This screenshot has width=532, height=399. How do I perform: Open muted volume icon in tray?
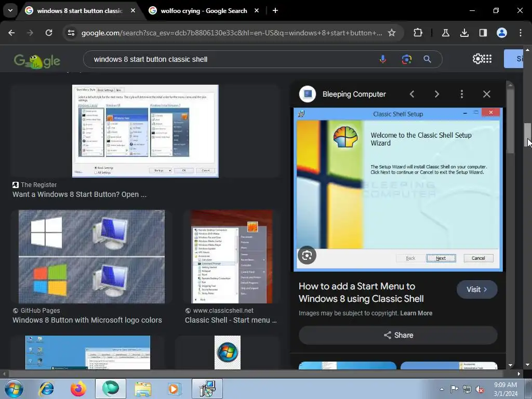480,390
